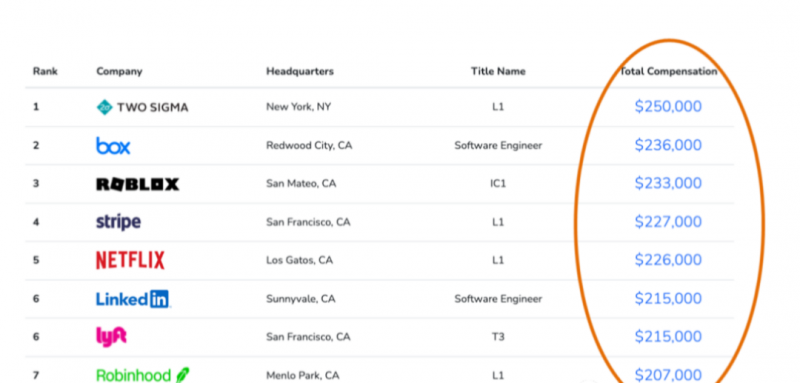
Task: Click the green Robinhood logo
Action: [x=142, y=375]
